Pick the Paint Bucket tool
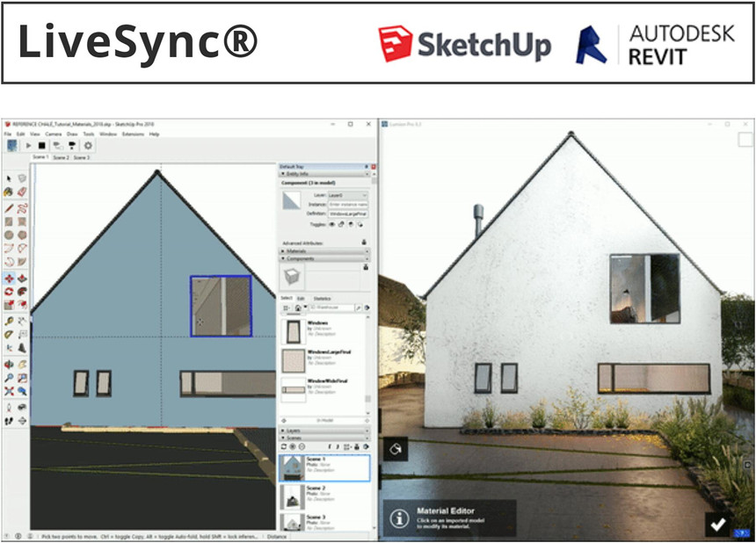Screen dimensions: 756x543 pyautogui.click(x=9, y=192)
